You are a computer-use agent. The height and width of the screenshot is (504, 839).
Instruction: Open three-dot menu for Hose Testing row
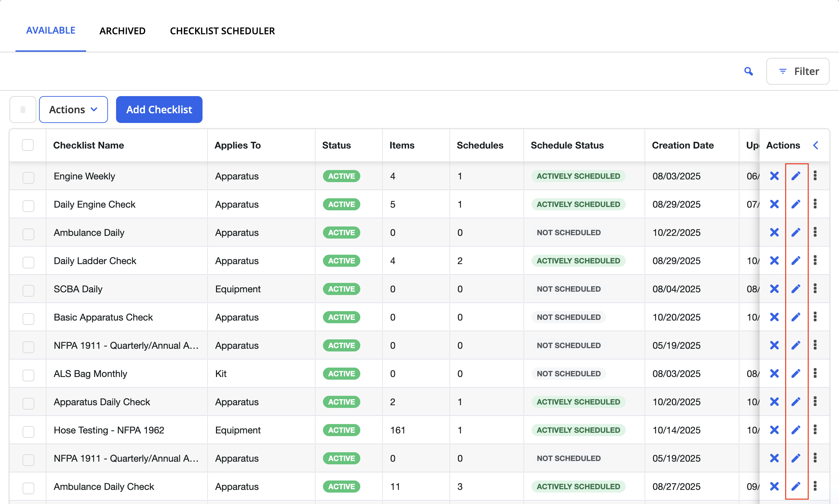click(815, 430)
